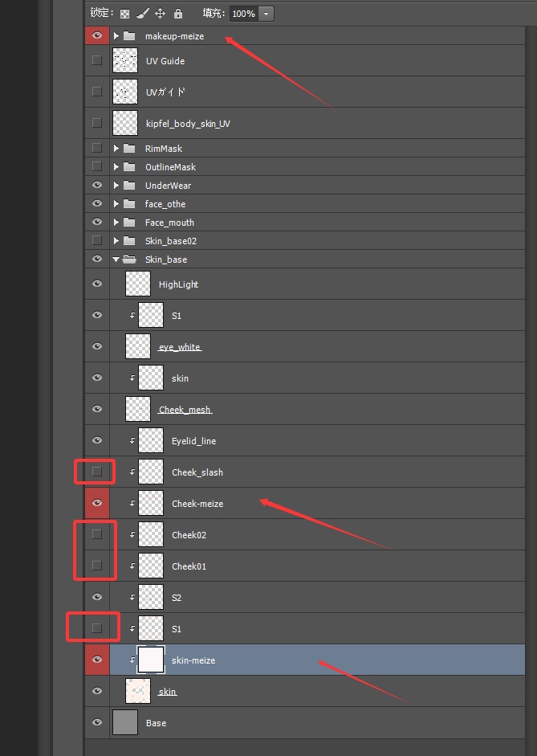The image size is (537, 756).
Task: Hide the makeup-meize group
Action: tap(97, 35)
